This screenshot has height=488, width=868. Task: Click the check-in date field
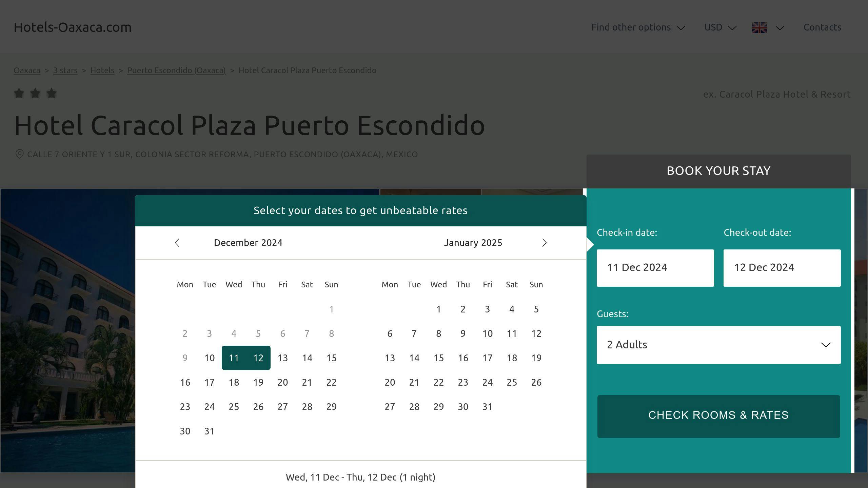point(655,268)
